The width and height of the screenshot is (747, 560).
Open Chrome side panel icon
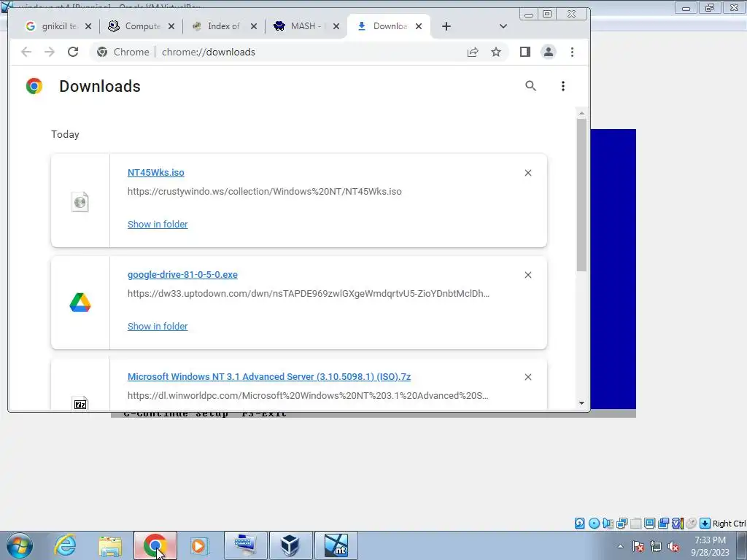(525, 52)
